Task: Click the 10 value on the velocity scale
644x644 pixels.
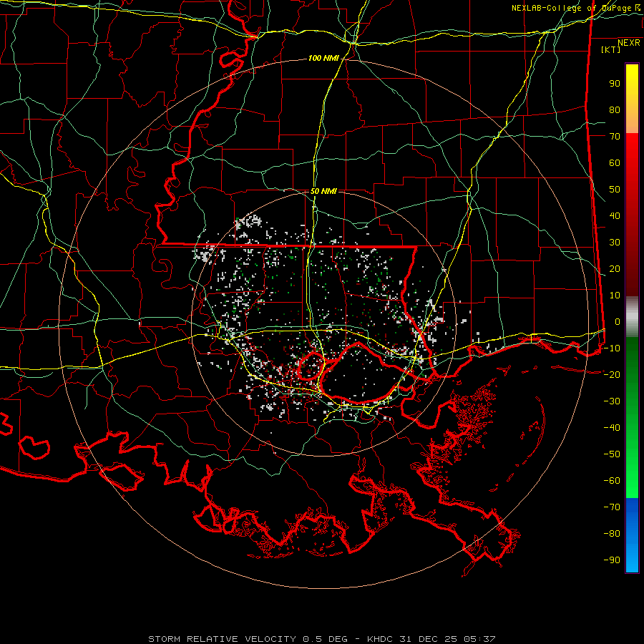Action: (615, 296)
